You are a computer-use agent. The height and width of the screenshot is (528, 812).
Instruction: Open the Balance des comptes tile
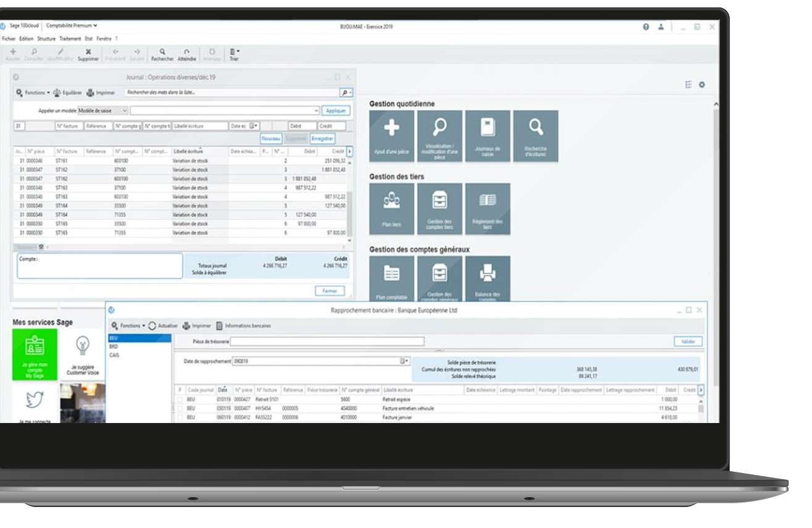488,279
